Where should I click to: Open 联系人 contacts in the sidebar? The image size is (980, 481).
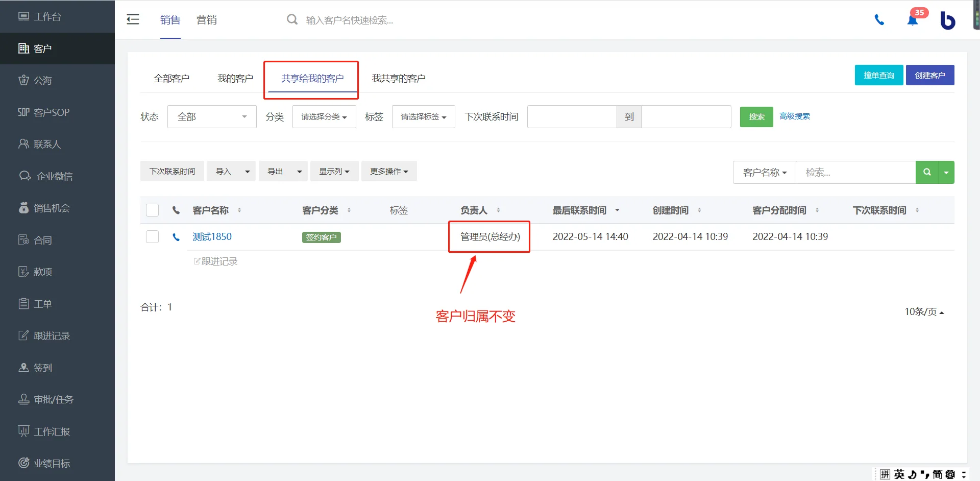(x=57, y=144)
